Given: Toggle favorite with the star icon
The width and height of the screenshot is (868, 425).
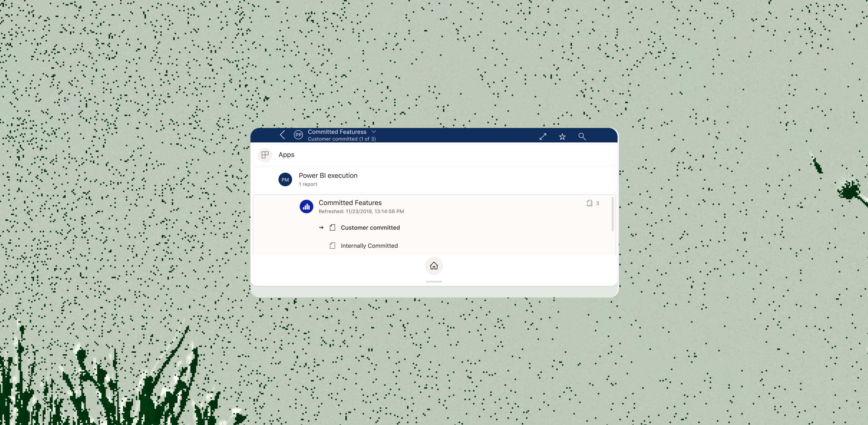Looking at the screenshot, I should pyautogui.click(x=562, y=137).
